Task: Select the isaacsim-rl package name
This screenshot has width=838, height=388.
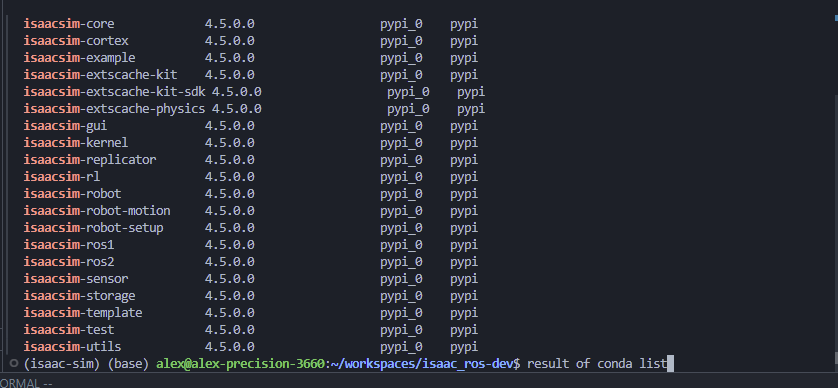Action: click(x=61, y=177)
